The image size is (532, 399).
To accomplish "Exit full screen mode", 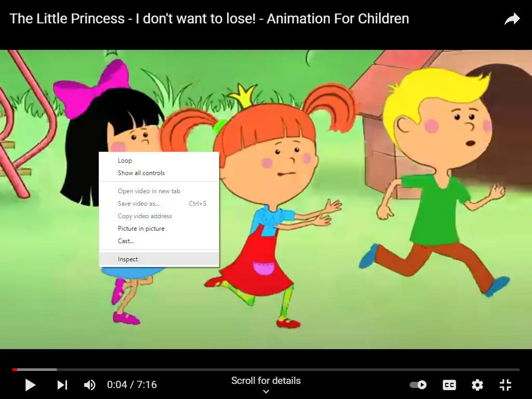I will pyautogui.click(x=506, y=385).
